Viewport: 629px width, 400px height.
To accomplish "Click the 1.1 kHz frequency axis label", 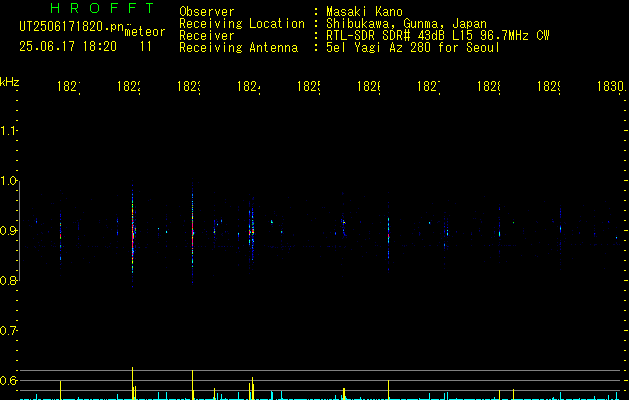I will tap(8, 131).
